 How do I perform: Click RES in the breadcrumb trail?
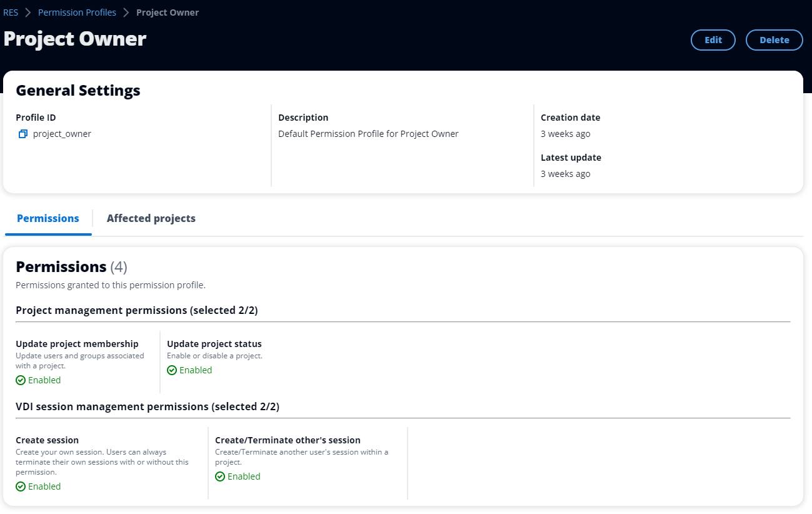tap(11, 12)
